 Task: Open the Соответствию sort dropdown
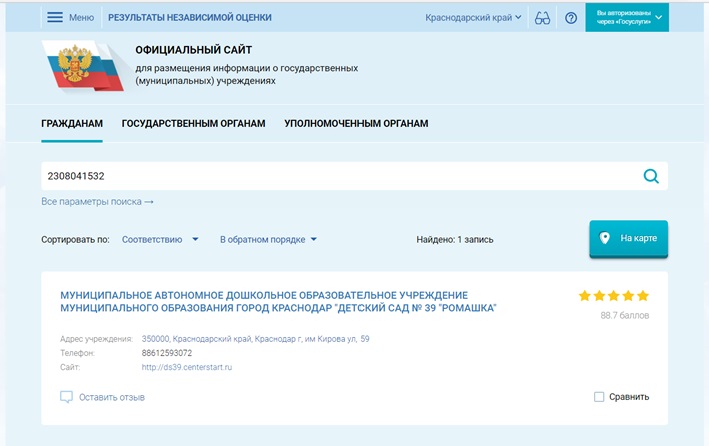coord(160,239)
